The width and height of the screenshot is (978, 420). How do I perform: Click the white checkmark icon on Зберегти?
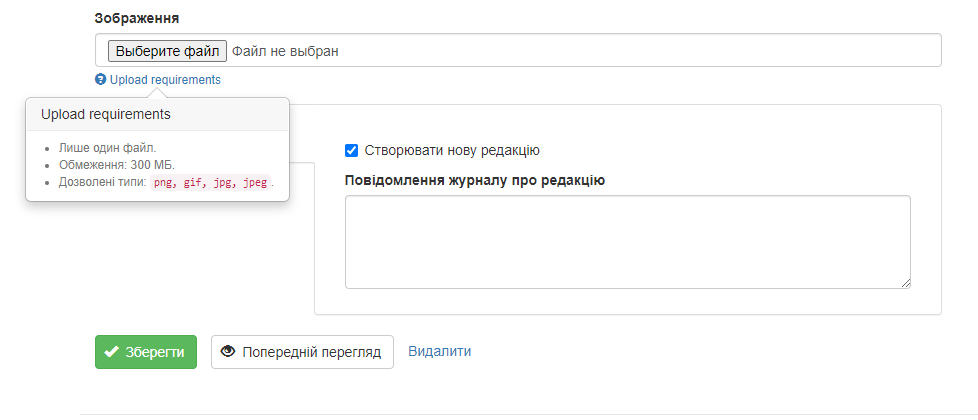(112, 352)
